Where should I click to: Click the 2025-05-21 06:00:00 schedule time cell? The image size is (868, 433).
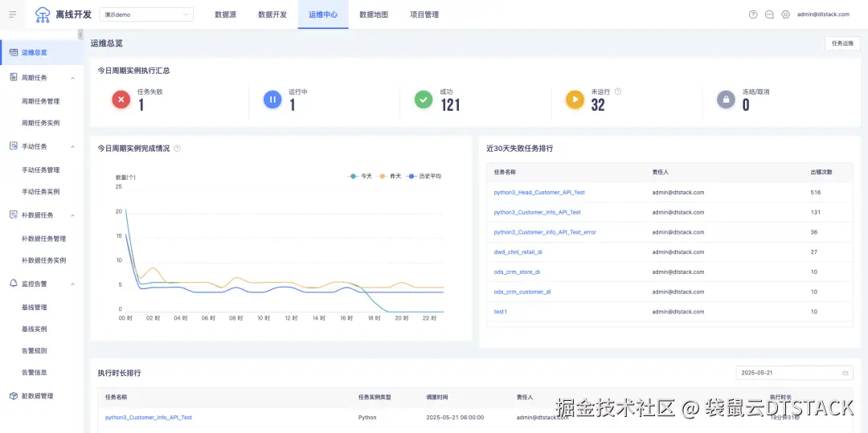pos(455,418)
